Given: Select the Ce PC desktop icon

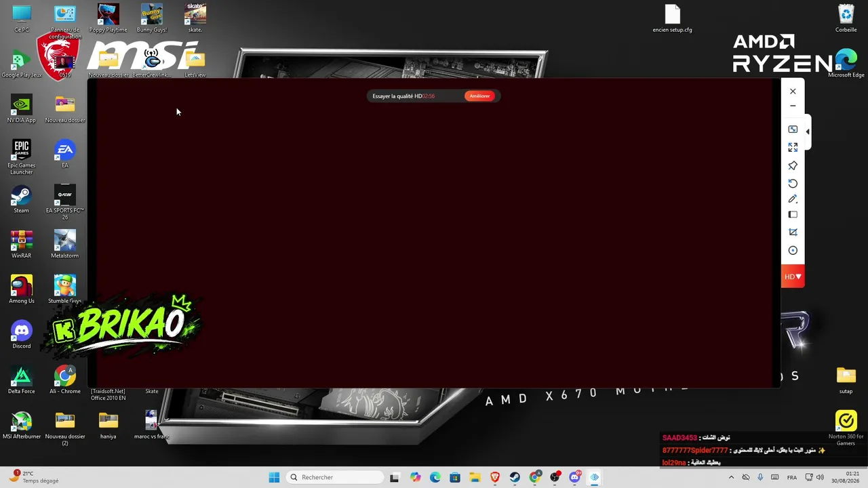Looking at the screenshot, I should 22,18.
